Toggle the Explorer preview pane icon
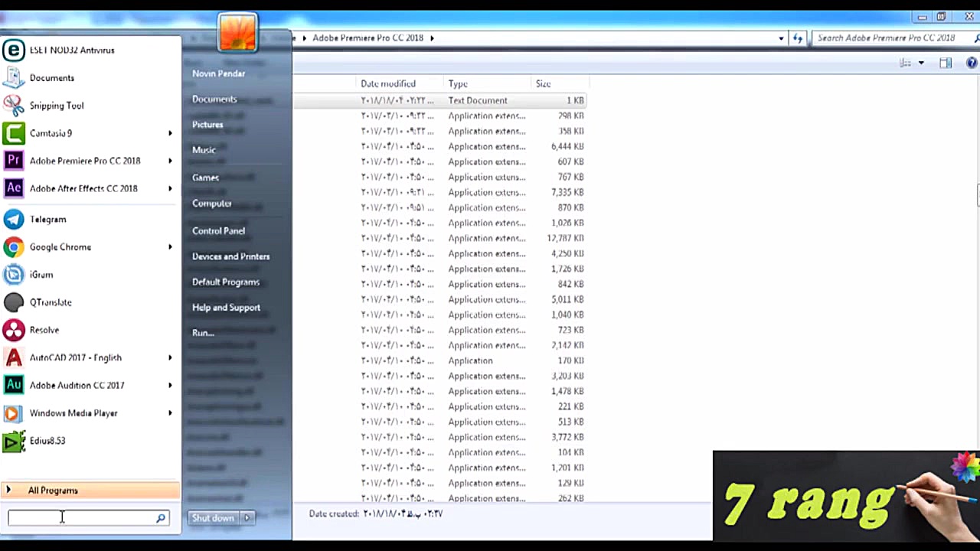980x551 pixels. [946, 63]
